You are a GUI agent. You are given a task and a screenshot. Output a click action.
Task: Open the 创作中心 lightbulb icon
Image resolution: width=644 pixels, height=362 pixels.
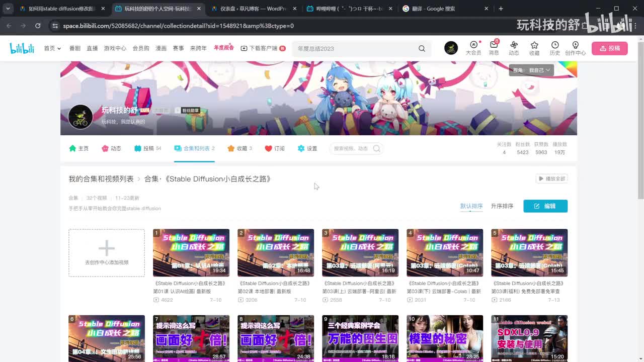[575, 45]
